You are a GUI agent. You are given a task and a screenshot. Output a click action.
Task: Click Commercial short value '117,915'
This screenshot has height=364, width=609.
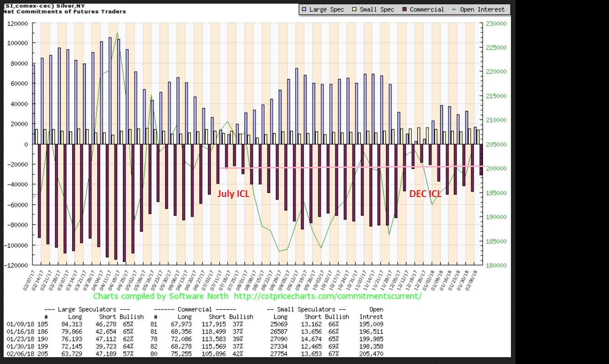214,324
